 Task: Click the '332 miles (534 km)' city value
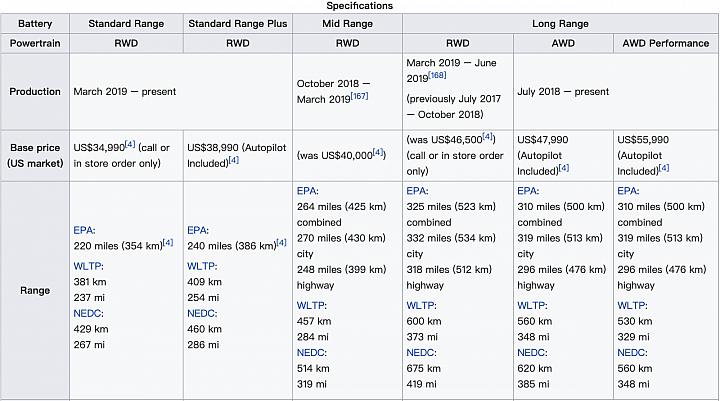pos(451,238)
